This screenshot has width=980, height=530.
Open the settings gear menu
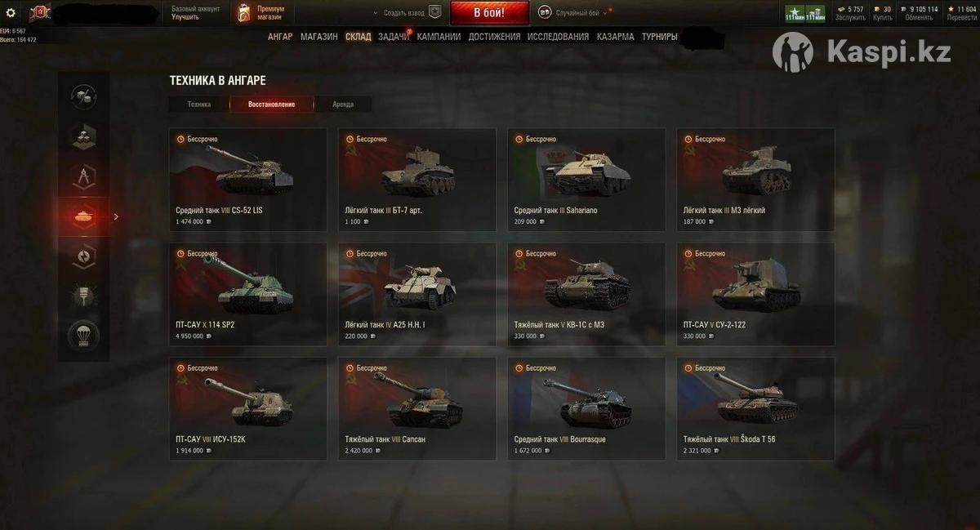click(11, 12)
